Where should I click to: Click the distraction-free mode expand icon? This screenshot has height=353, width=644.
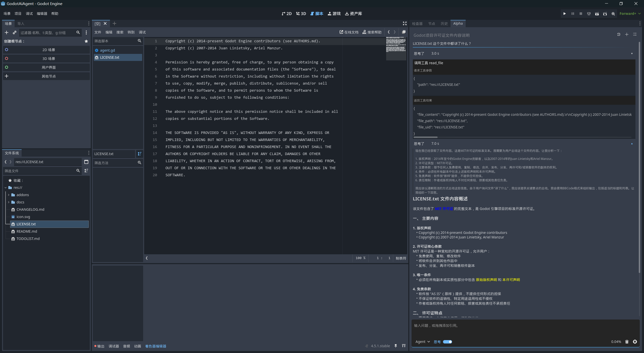tap(405, 23)
